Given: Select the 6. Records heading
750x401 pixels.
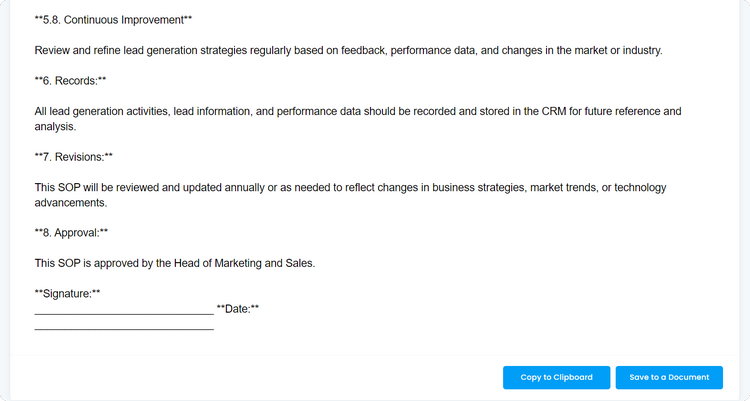Looking at the screenshot, I should 70,81.
